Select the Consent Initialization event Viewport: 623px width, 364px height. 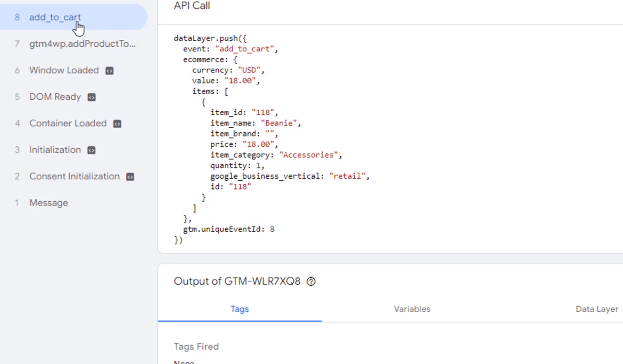(74, 176)
